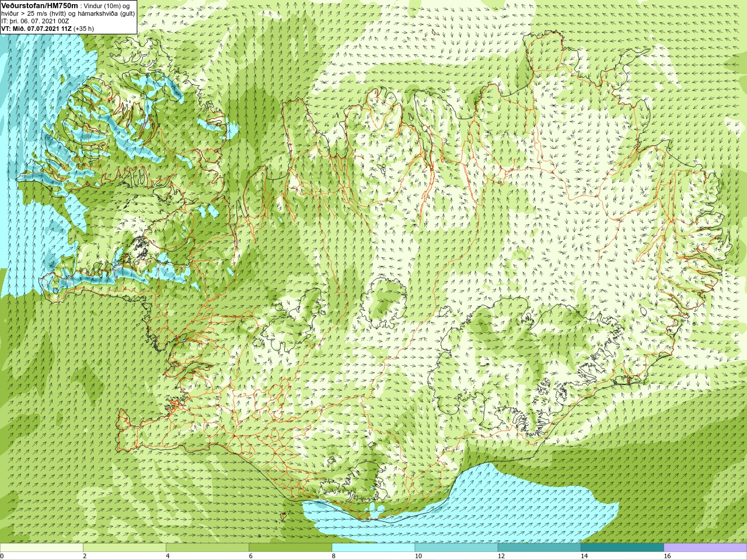
Task: Click the 'VT: Mið. 07.07.2021 11Z' line
Action: (x=37, y=29)
